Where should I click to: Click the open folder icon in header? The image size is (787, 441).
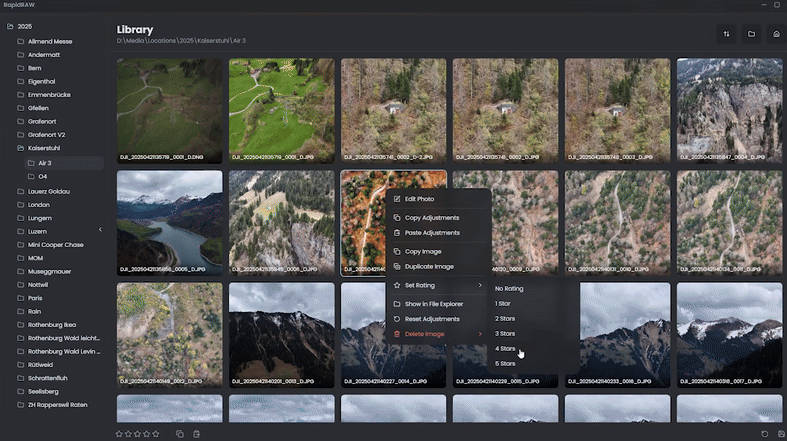click(x=751, y=34)
